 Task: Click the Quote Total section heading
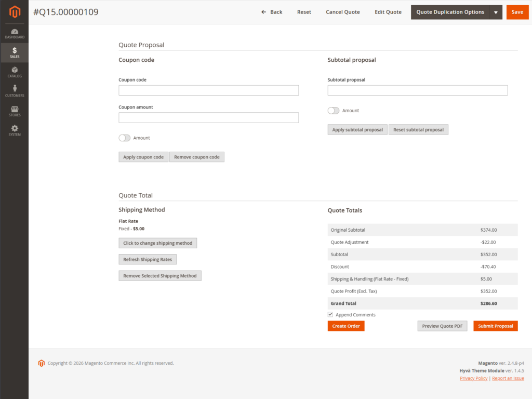[136, 195]
